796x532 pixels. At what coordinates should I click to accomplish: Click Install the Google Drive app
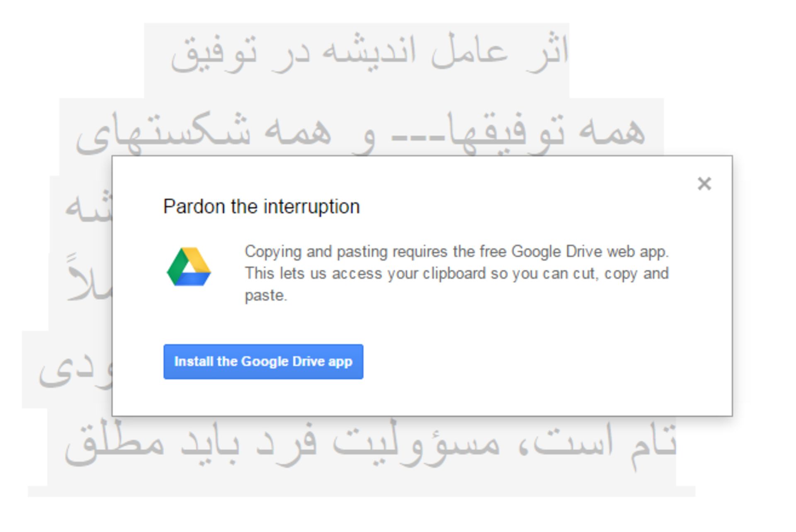click(264, 362)
